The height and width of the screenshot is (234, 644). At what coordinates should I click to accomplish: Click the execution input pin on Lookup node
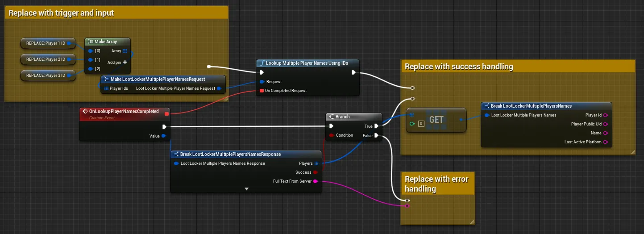262,72
